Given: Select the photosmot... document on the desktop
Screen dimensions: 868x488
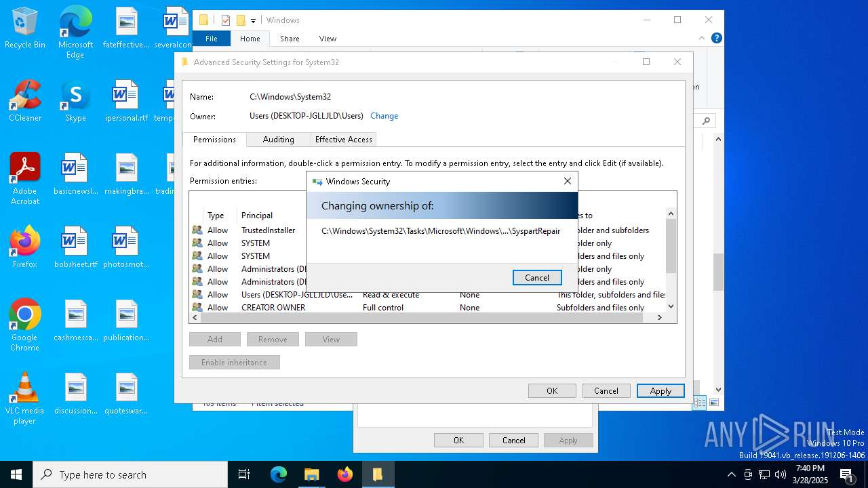Looking at the screenshot, I should pos(126,247).
